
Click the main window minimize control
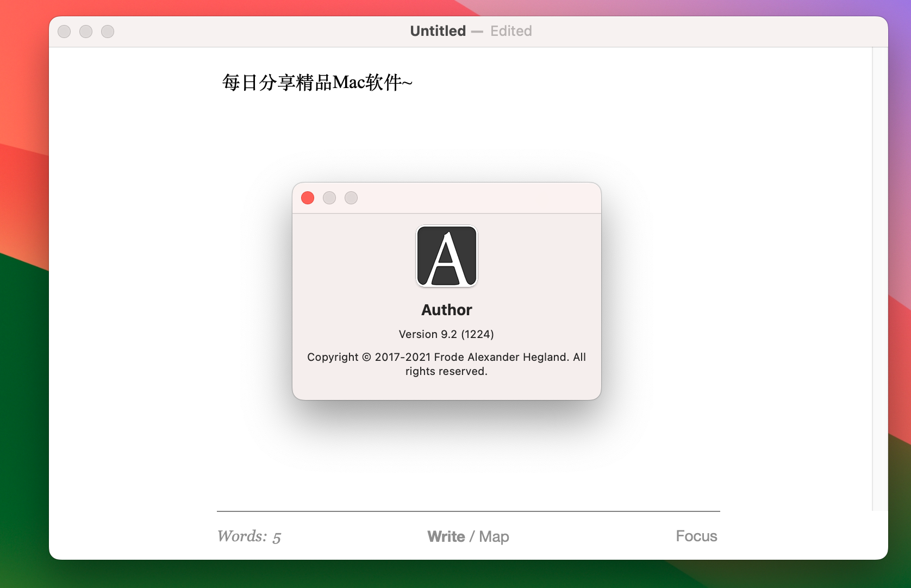click(x=85, y=32)
